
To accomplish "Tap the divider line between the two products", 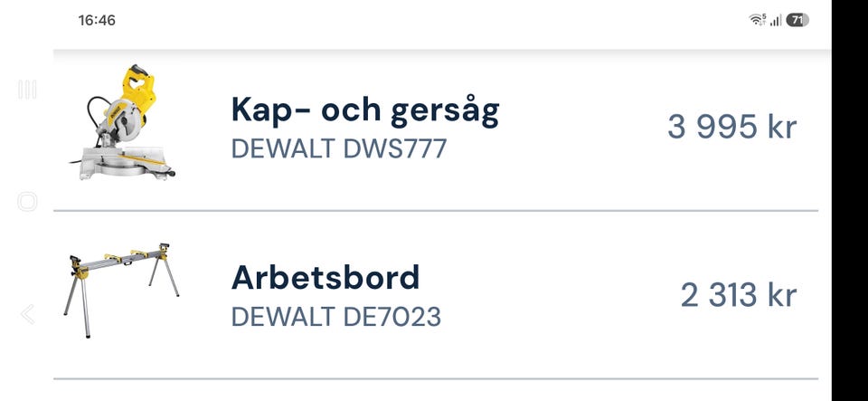I will click(436, 211).
